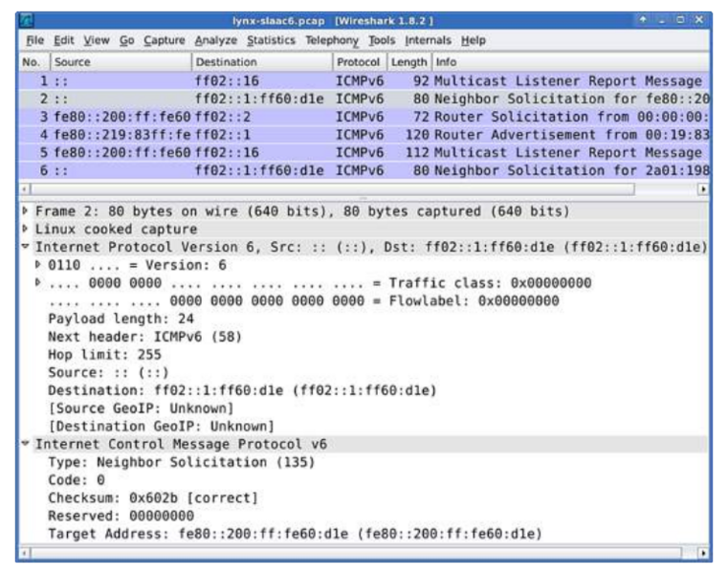Image resolution: width=728 pixels, height=574 pixels.
Task: Select packet 3, the Router Solicitation
Action: (x=364, y=117)
